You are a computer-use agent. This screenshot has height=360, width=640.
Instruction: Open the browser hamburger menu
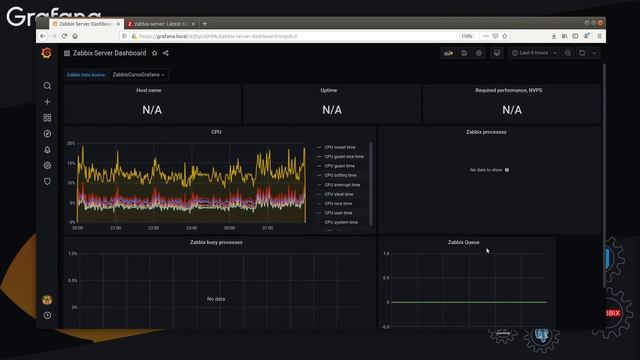point(600,36)
